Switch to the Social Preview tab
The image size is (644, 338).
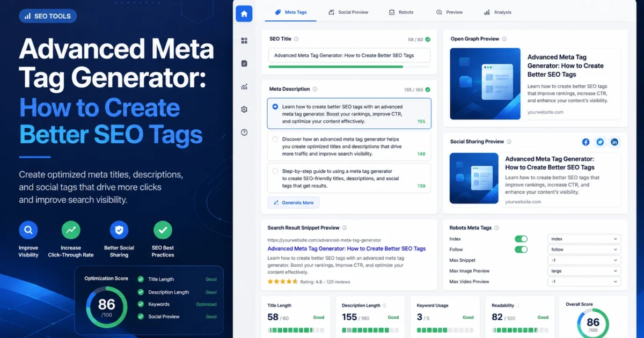click(x=349, y=12)
